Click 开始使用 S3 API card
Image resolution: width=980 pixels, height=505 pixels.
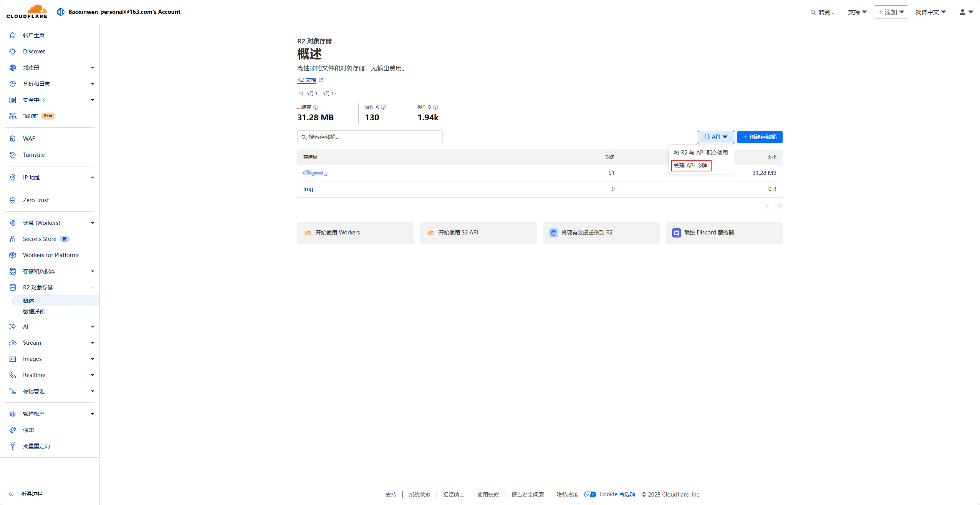478,233
